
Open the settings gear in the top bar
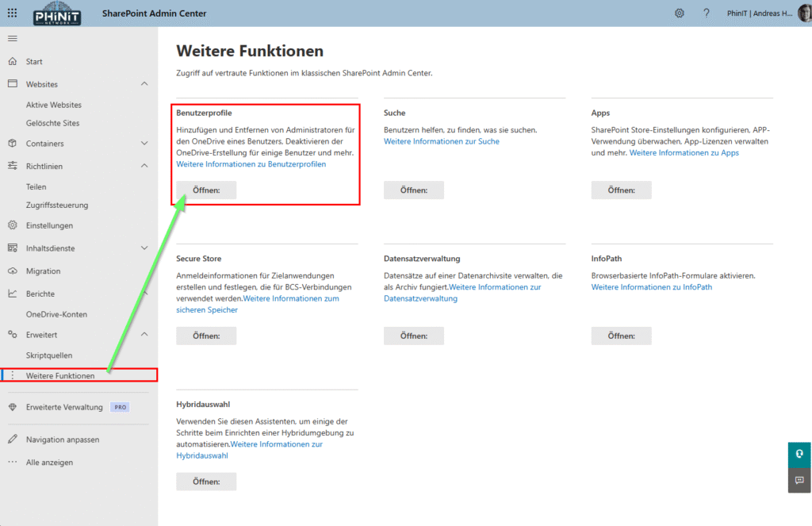pyautogui.click(x=679, y=13)
